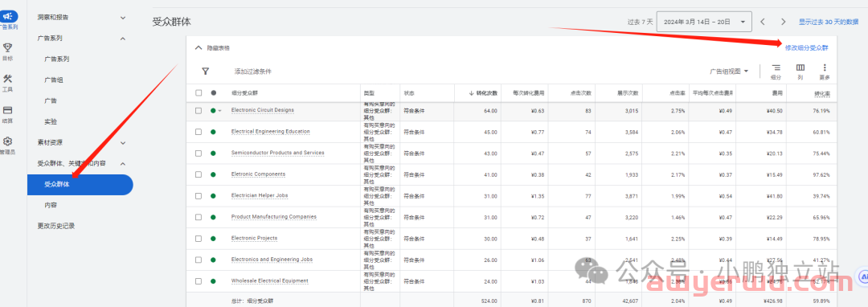Open Wholesale Electrical Equipment audience link
This screenshot has width=868, height=307.
[x=269, y=281]
